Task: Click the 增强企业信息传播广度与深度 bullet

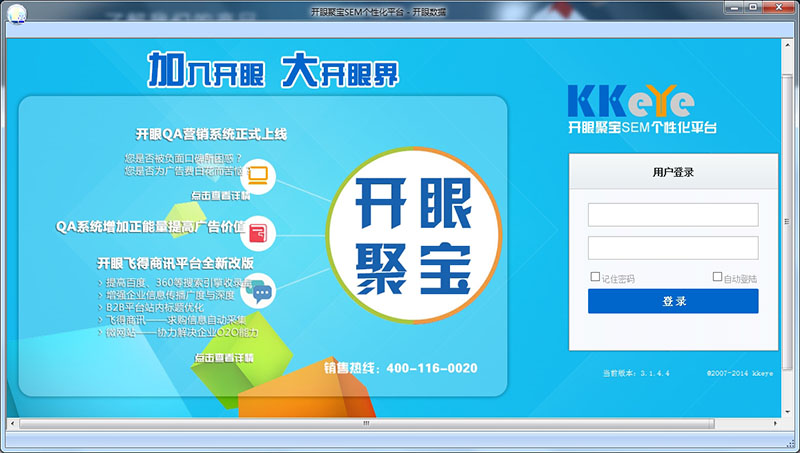Action: (x=166, y=295)
